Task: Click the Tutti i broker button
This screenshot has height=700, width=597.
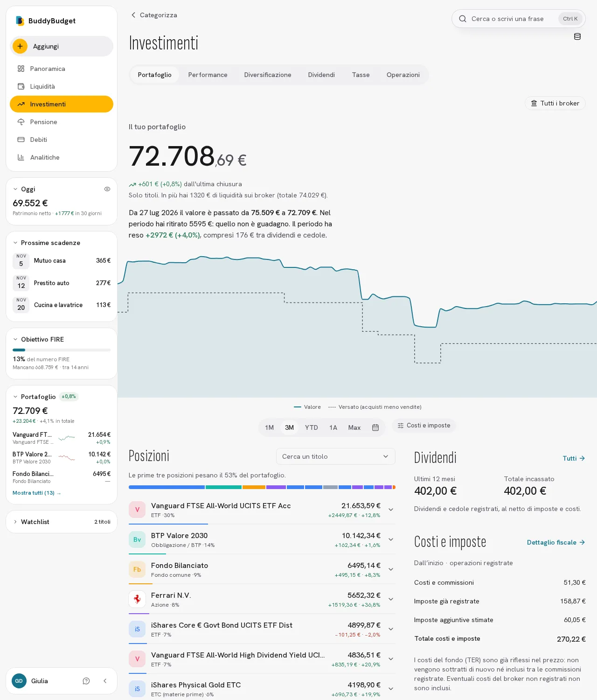Action: (x=555, y=103)
